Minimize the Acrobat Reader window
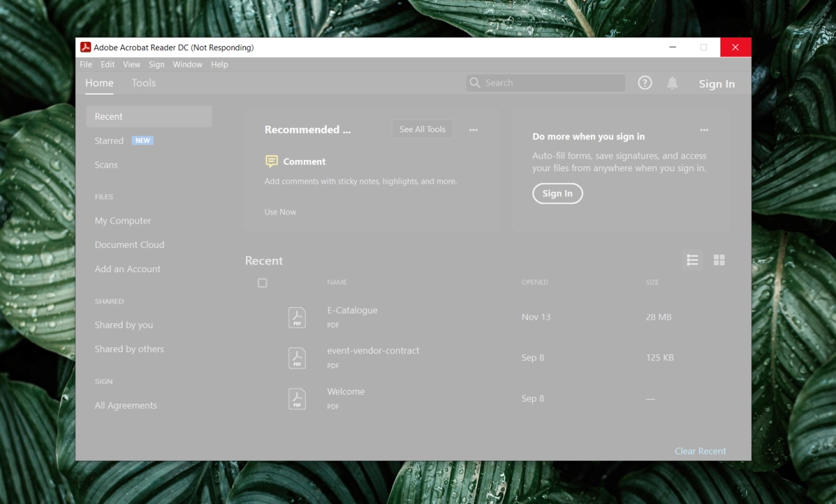The image size is (836, 504). coord(672,47)
